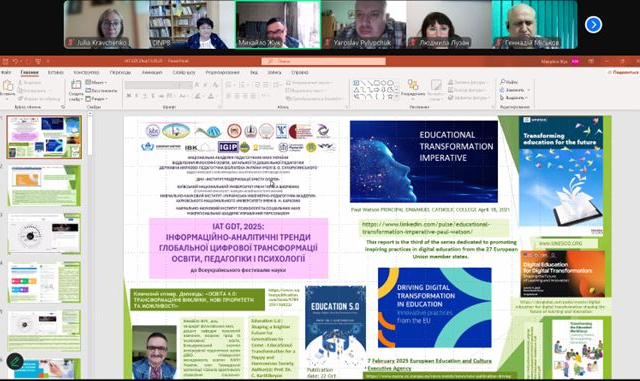The image size is (640, 381).
Task: Open the Insert ribbon tab
Action: pos(56,72)
